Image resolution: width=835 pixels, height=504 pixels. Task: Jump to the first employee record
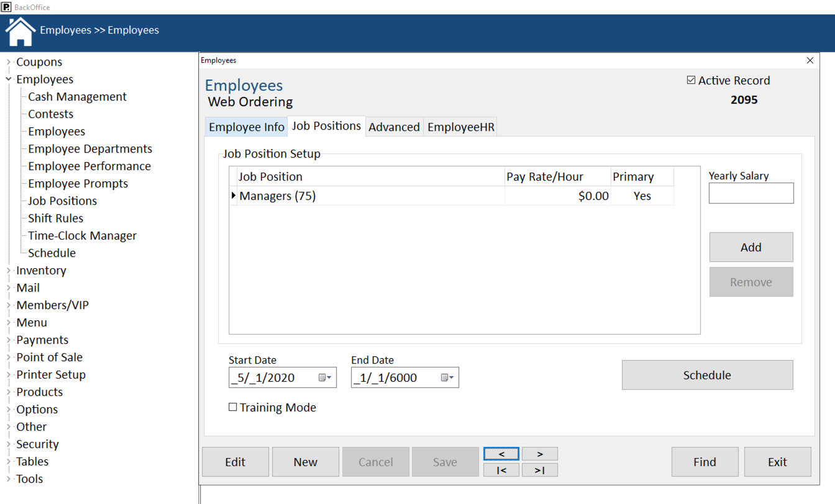point(501,470)
